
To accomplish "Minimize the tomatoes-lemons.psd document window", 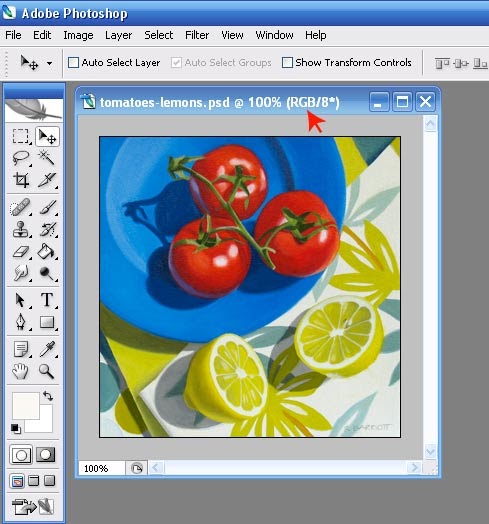I will click(379, 102).
